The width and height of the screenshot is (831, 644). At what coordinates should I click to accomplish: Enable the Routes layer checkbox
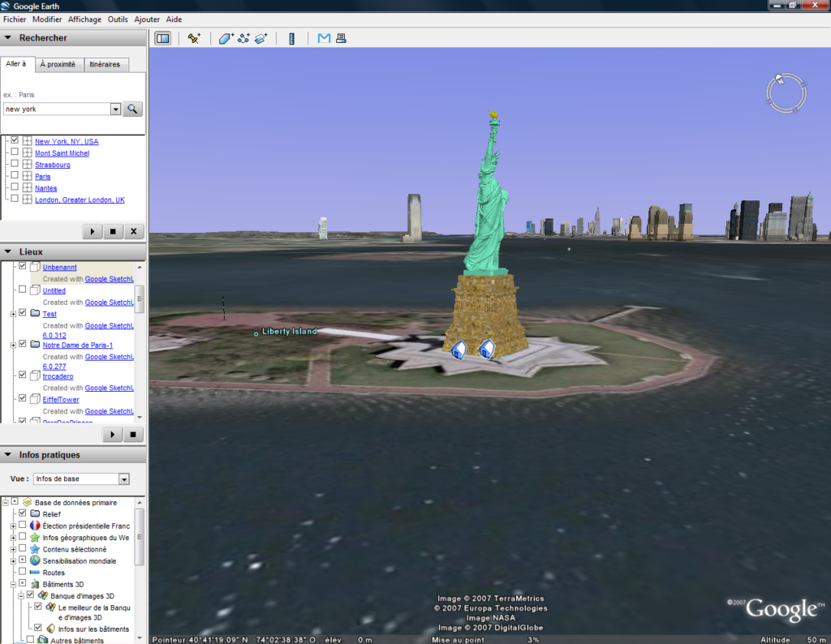(22, 572)
